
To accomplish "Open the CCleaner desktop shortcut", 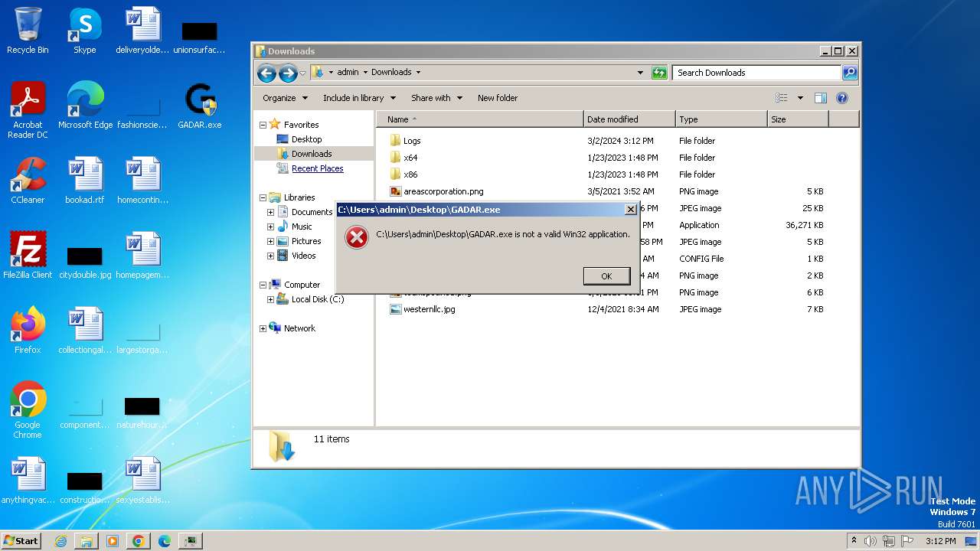I will (x=28, y=181).
